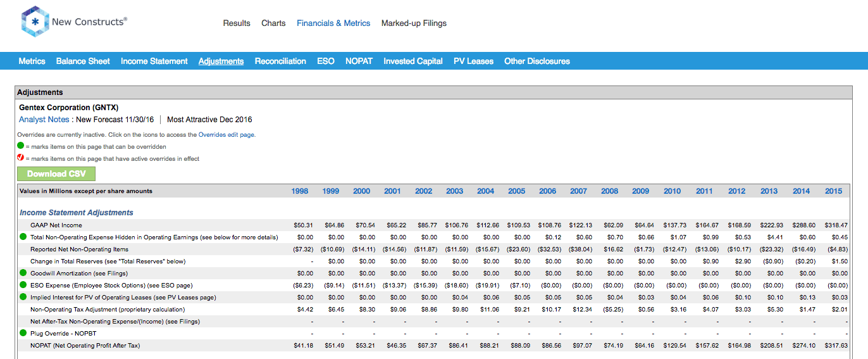
Task: Click the 2015 GAAP Net Income value $318.47
Action: click(835, 225)
